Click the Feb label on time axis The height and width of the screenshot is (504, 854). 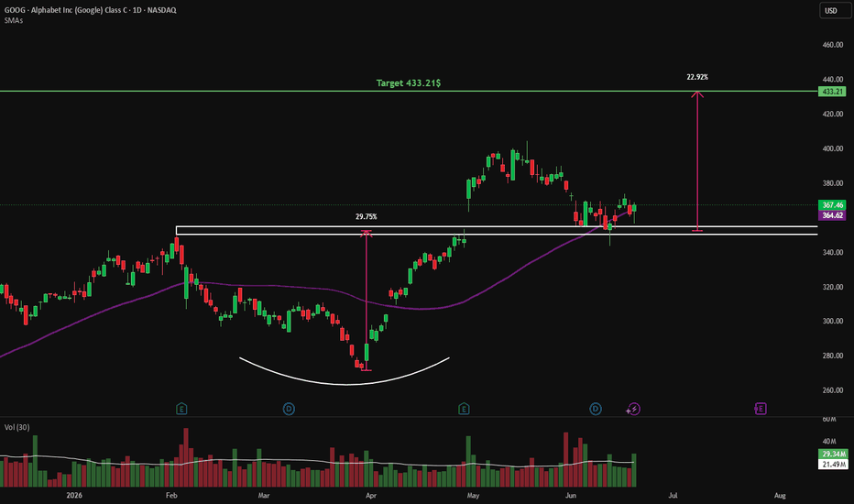pos(171,495)
